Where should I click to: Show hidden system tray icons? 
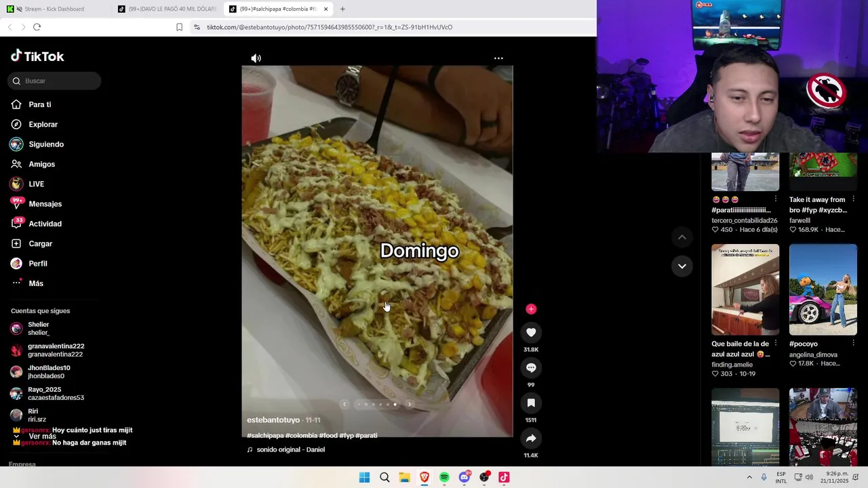749,478
